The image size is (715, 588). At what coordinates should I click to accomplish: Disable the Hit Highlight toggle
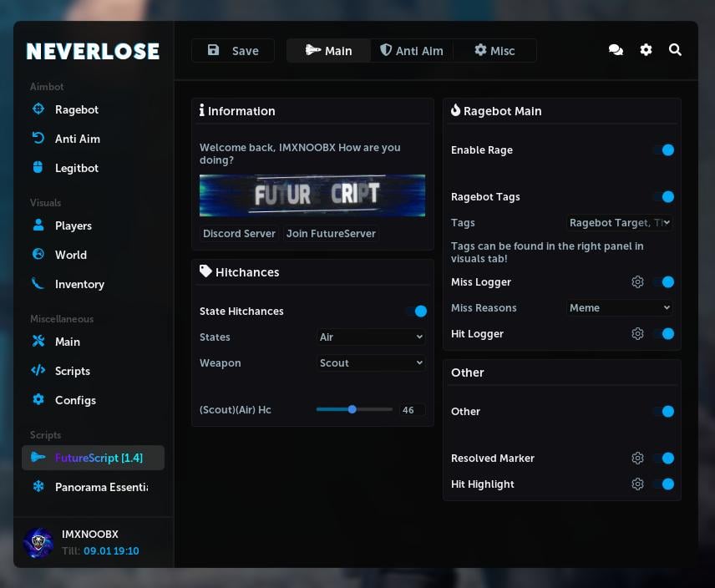[667, 484]
